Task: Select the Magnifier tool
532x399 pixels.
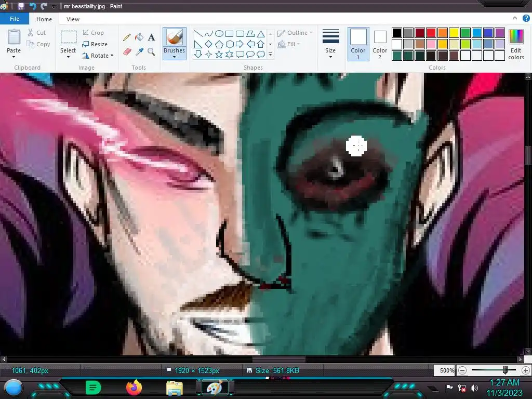Action: click(151, 52)
